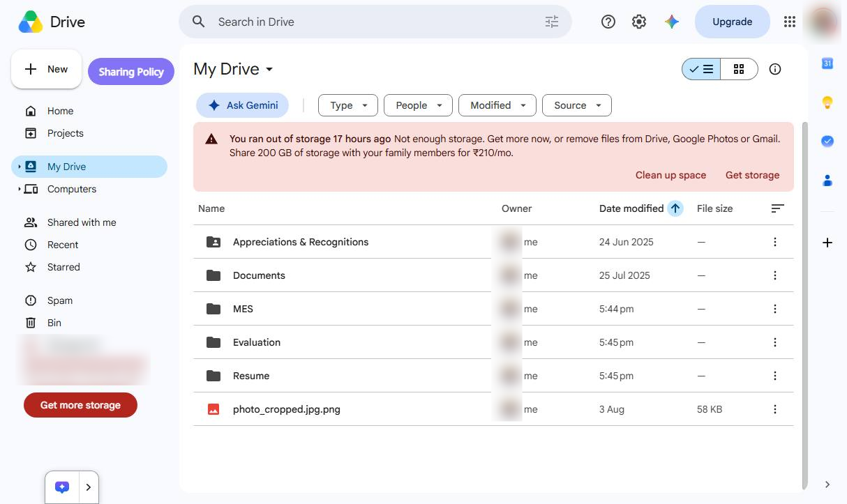Hide the side panel chevron

point(827,484)
